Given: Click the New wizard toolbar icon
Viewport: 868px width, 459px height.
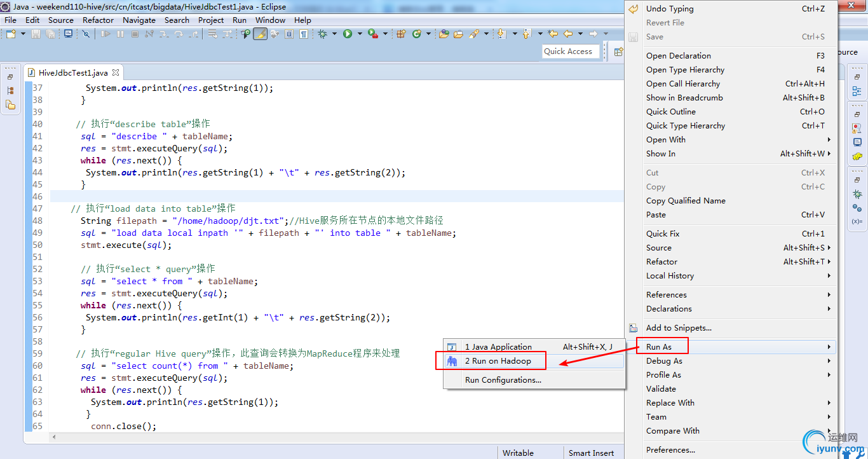Looking at the screenshot, I should click(11, 34).
